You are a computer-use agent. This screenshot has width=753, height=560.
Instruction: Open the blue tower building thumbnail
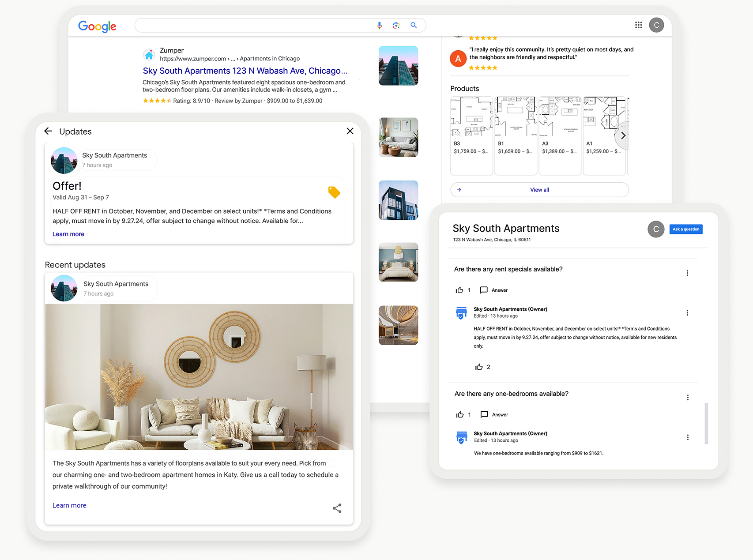[398, 66]
